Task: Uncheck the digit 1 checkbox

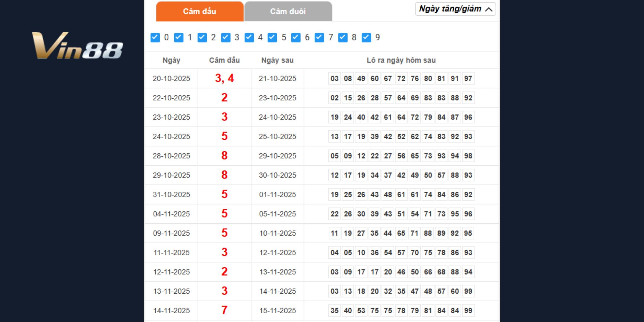Action: [179, 38]
